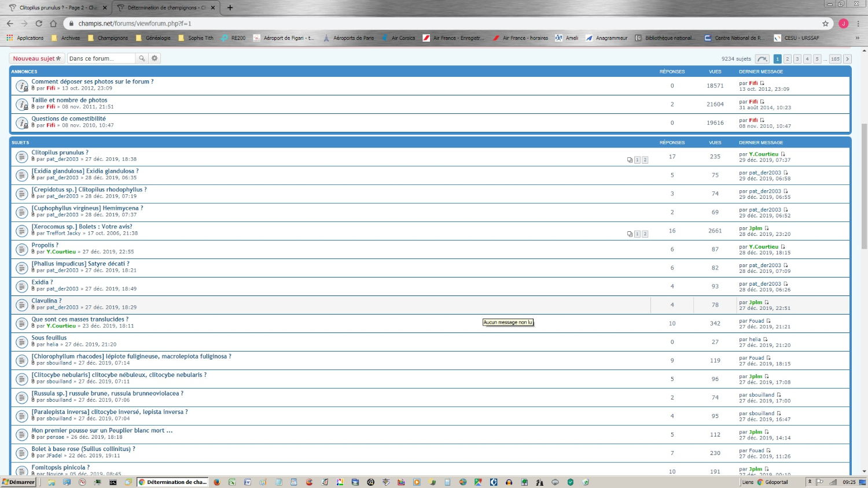
Task: Expand the bookmarks bar overflow chevron
Action: (x=857, y=38)
